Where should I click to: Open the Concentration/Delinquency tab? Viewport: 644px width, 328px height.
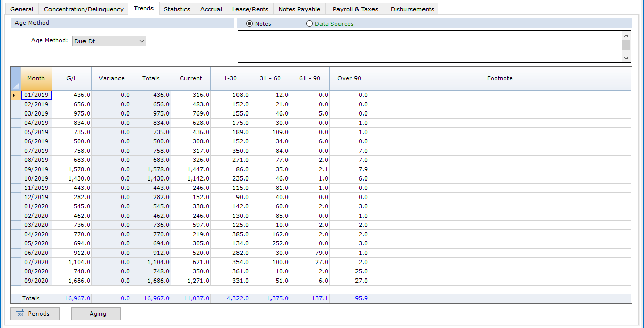[83, 9]
